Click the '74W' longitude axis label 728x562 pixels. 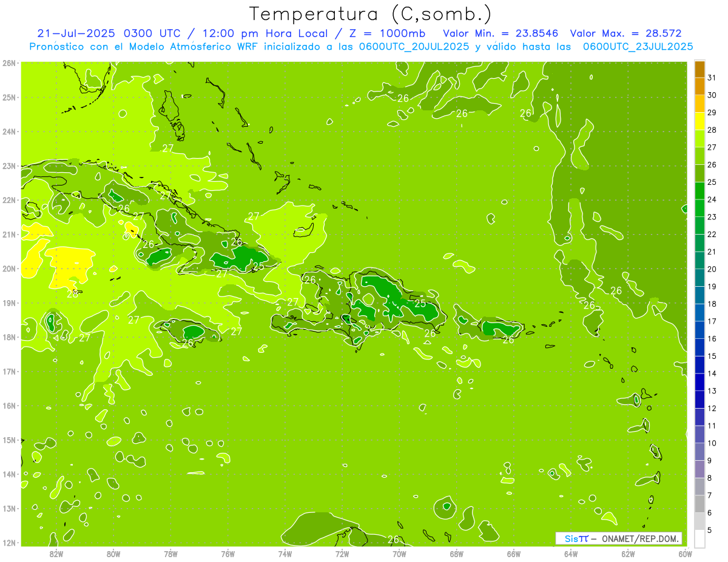click(285, 554)
